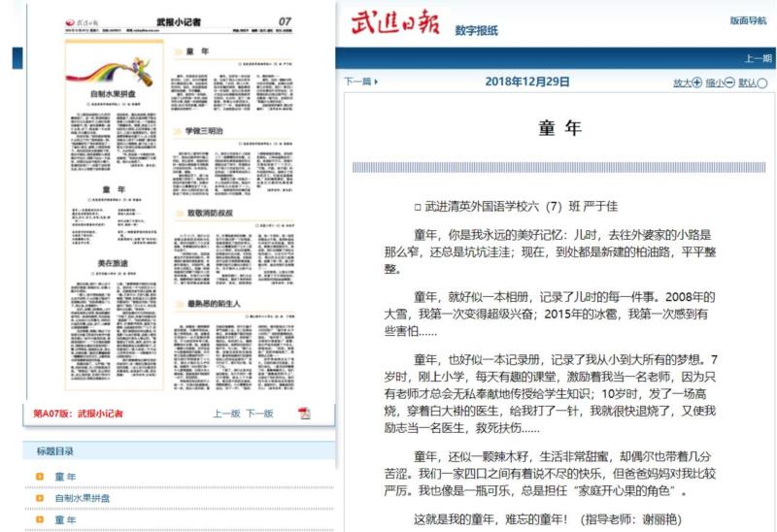The width and height of the screenshot is (777, 532).
Task: Go to previous page 上一版
Action: tap(226, 414)
